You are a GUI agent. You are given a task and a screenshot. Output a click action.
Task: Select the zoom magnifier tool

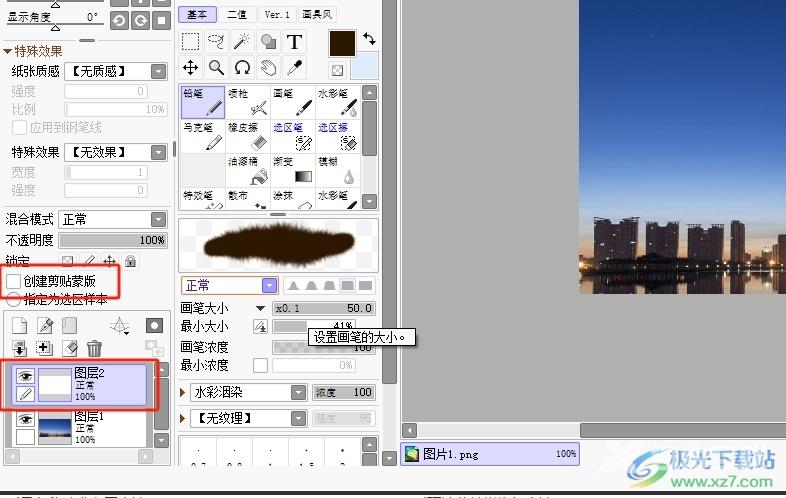(217, 67)
